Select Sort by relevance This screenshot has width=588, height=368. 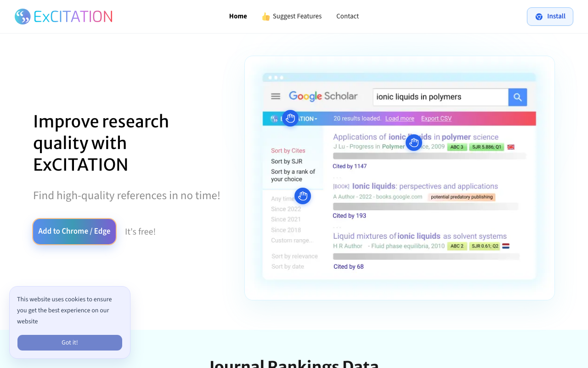tap(294, 257)
